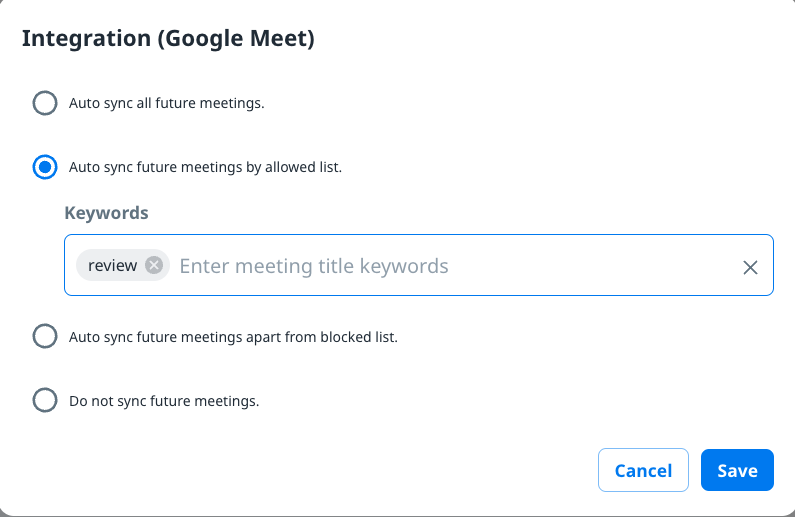Enable the blocked list sync radio option
Image resolution: width=795 pixels, height=517 pixels.
(x=45, y=336)
